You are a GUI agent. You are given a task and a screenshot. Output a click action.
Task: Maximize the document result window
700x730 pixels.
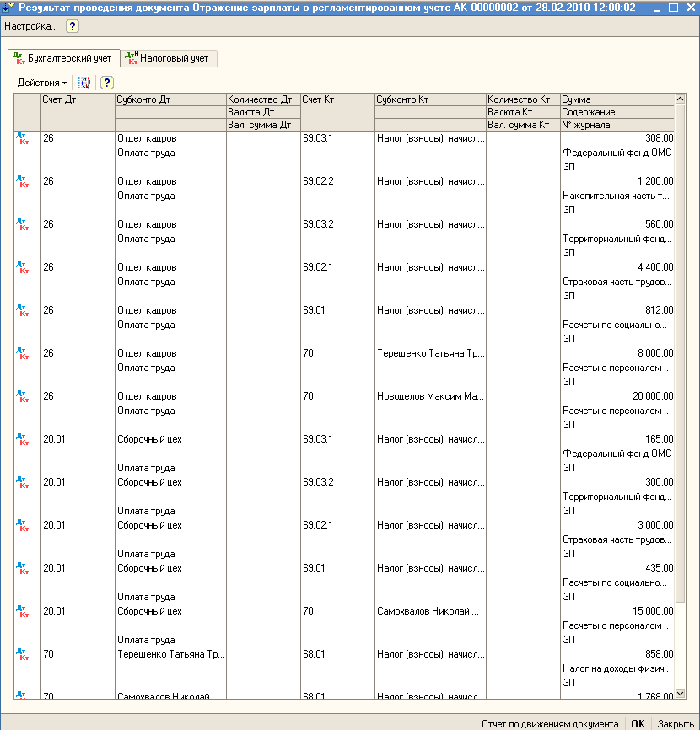click(x=674, y=8)
